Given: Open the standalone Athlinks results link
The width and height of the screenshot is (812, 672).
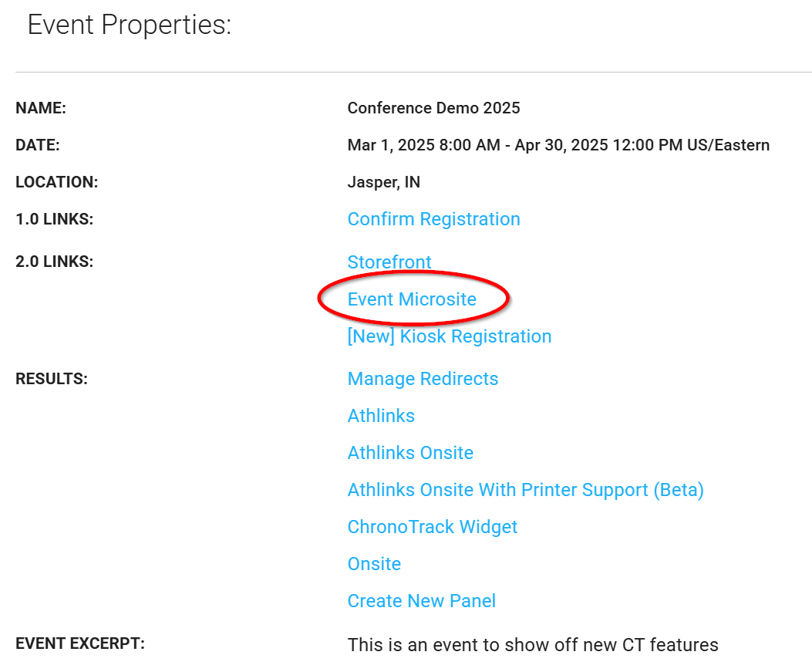Looking at the screenshot, I should pos(381,416).
